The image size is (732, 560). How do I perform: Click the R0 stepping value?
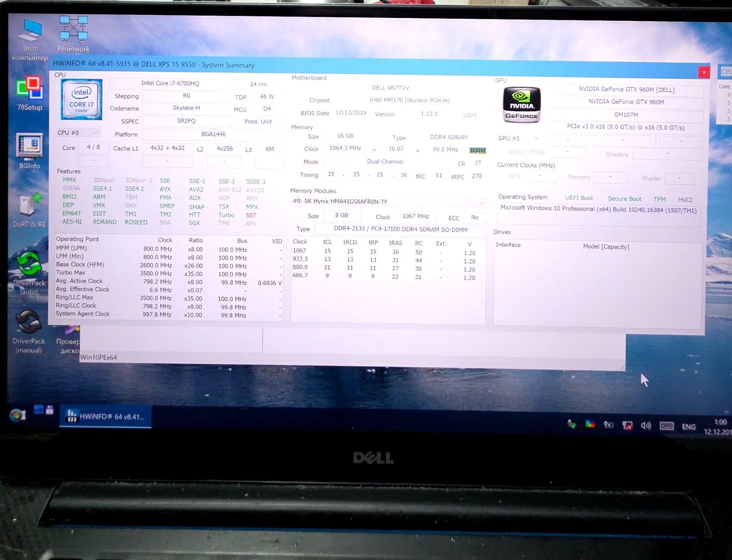(186, 96)
